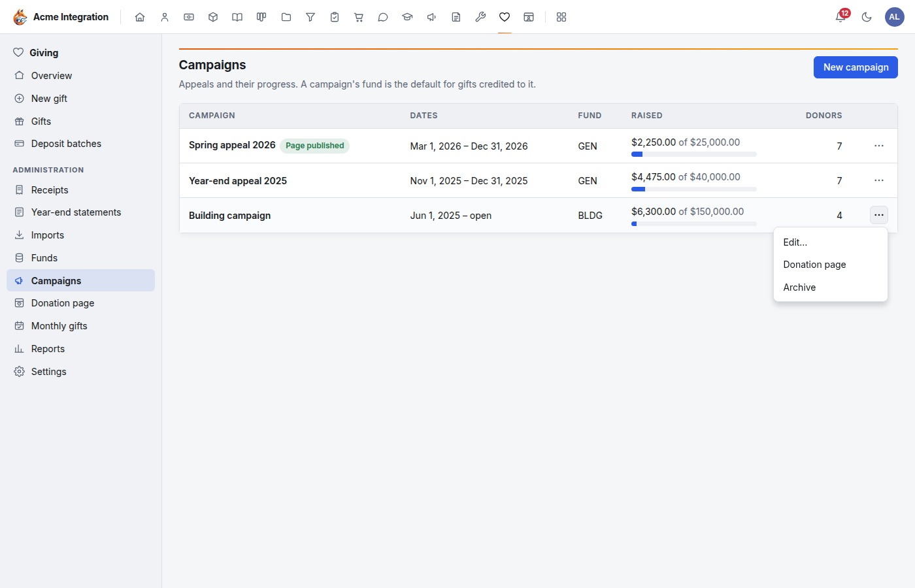Open the contact-card window icon in top bar
The width and height of the screenshot is (915, 588).
(x=529, y=17)
